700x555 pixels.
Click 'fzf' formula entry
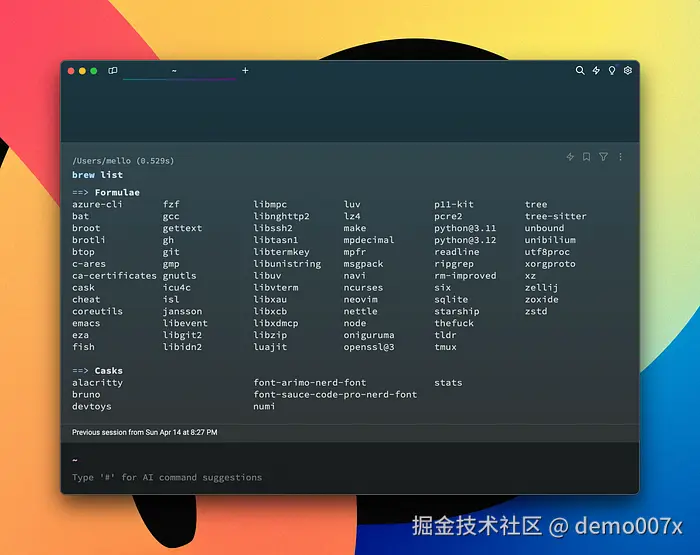tap(171, 204)
